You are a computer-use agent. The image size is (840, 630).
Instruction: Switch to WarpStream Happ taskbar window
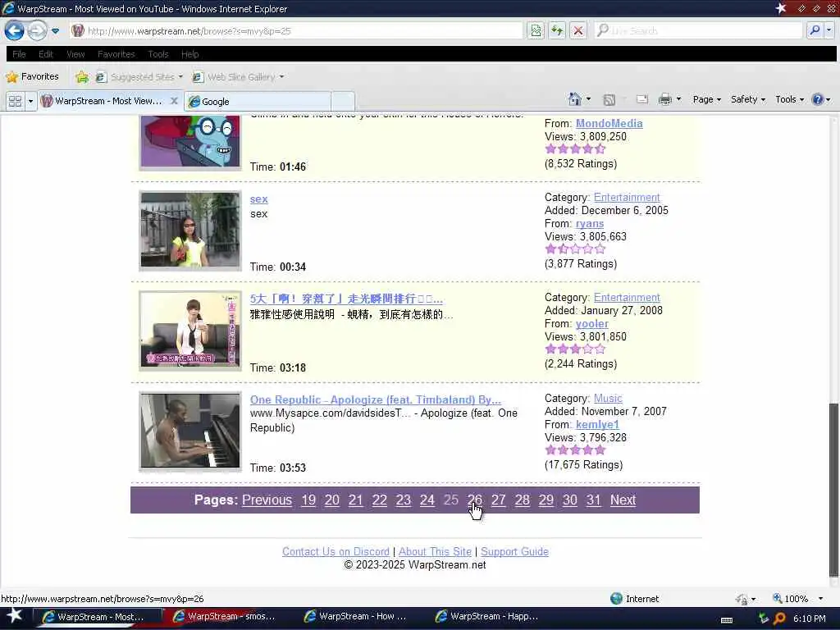[487, 617]
